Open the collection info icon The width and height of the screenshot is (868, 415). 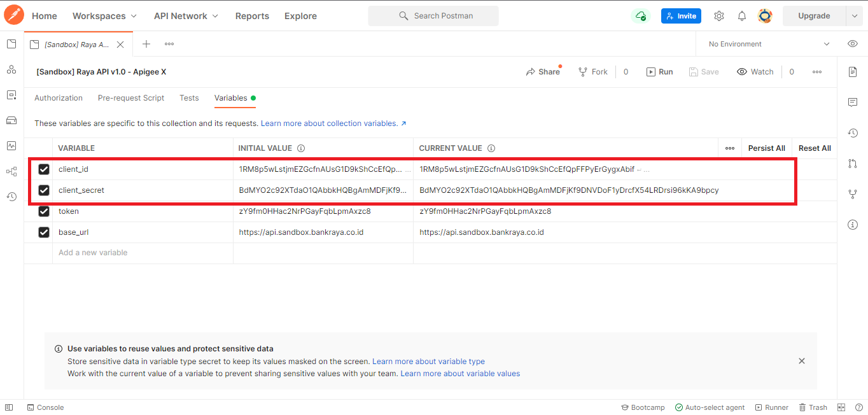(853, 225)
